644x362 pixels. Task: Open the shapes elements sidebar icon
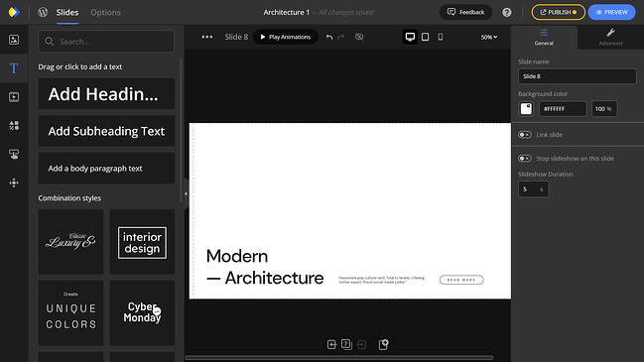pyautogui.click(x=14, y=125)
